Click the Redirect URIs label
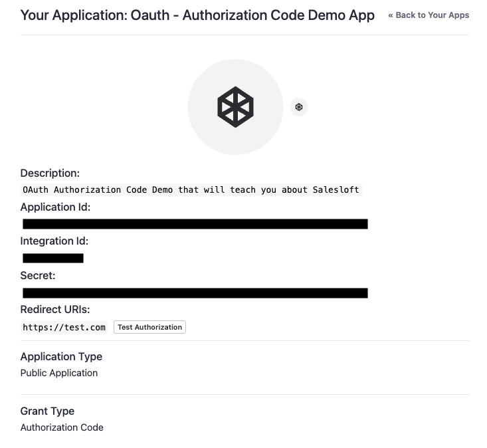 click(x=55, y=309)
